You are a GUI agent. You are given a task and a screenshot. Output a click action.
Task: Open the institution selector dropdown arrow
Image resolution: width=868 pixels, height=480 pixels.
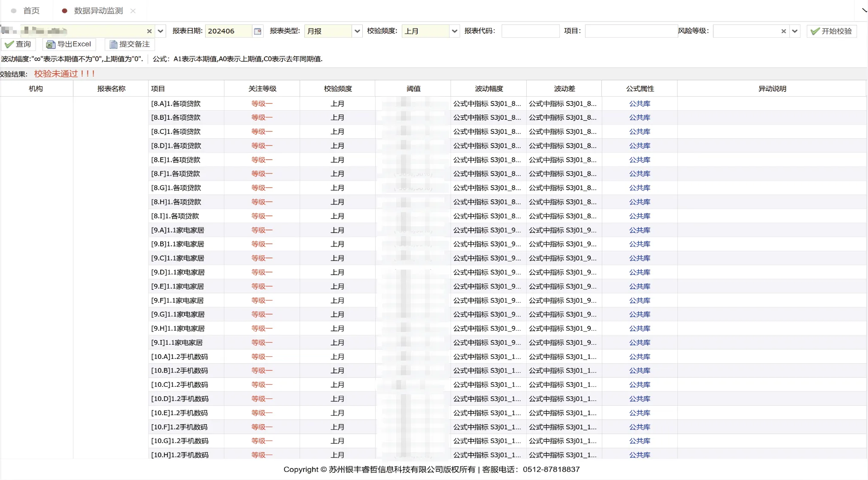pos(160,31)
